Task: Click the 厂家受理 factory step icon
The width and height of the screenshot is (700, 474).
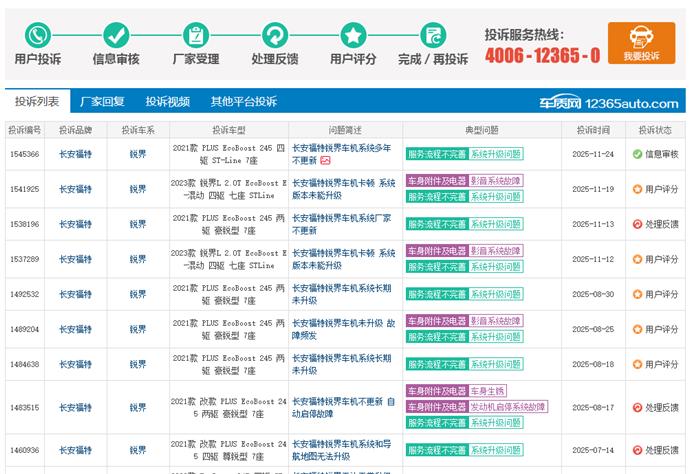Action: (195, 35)
